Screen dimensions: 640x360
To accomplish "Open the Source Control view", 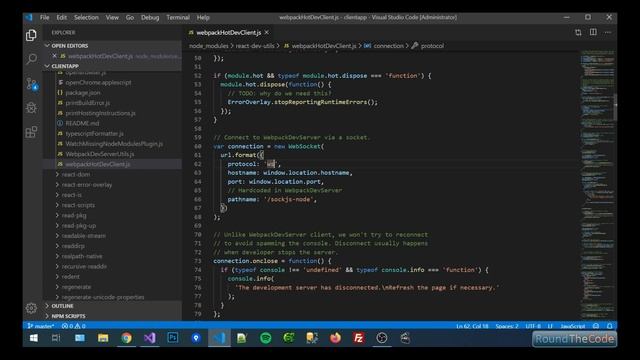I will pyautogui.click(x=31, y=84).
